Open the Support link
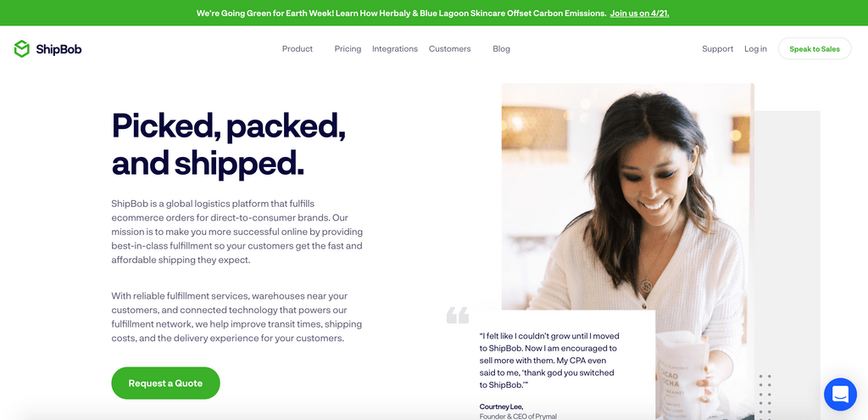This screenshot has width=868, height=420. click(717, 48)
